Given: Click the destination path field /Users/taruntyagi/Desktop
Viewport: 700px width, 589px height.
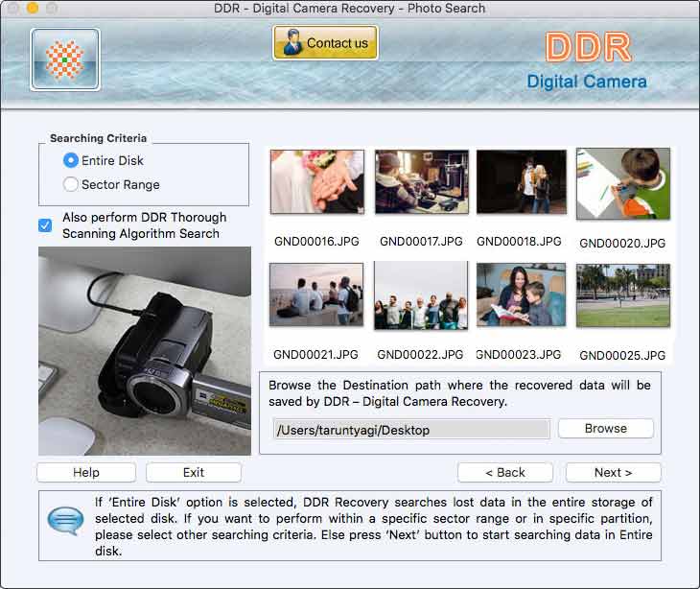Looking at the screenshot, I should tap(411, 430).
